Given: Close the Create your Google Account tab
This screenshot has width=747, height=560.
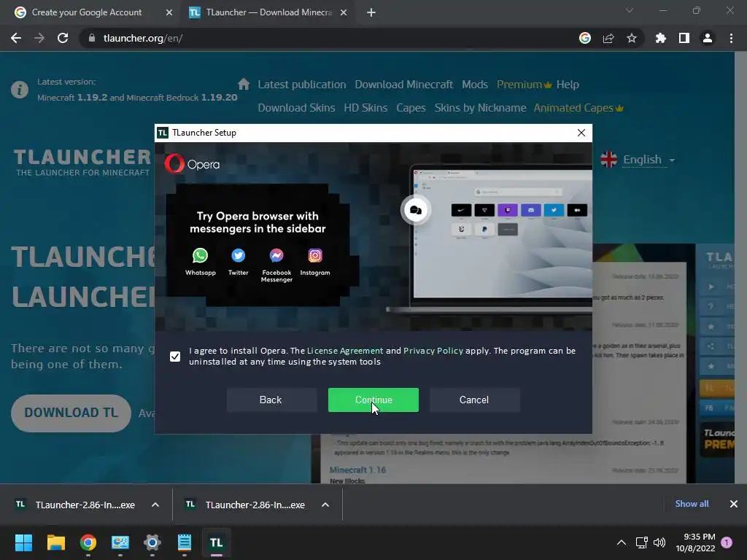Looking at the screenshot, I should click(169, 12).
